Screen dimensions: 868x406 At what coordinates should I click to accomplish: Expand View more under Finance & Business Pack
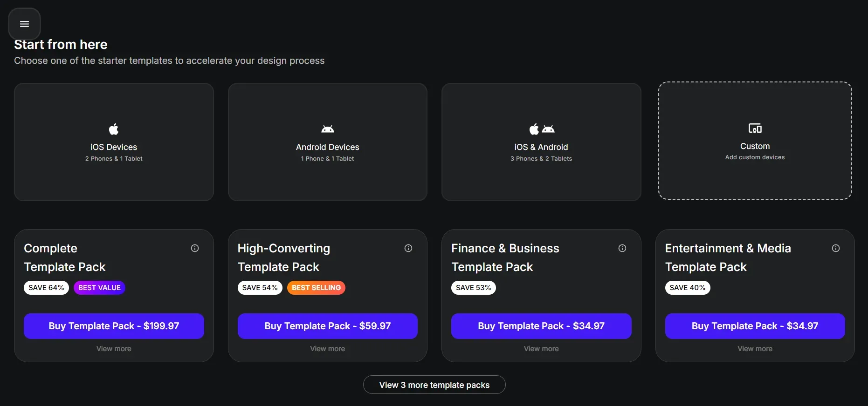541,349
